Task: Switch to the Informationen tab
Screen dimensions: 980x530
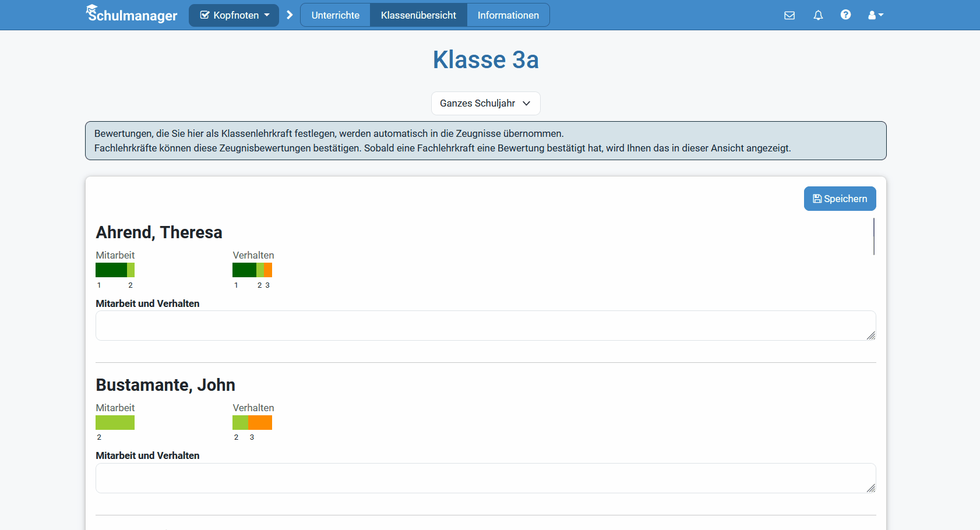Action: pyautogui.click(x=508, y=15)
